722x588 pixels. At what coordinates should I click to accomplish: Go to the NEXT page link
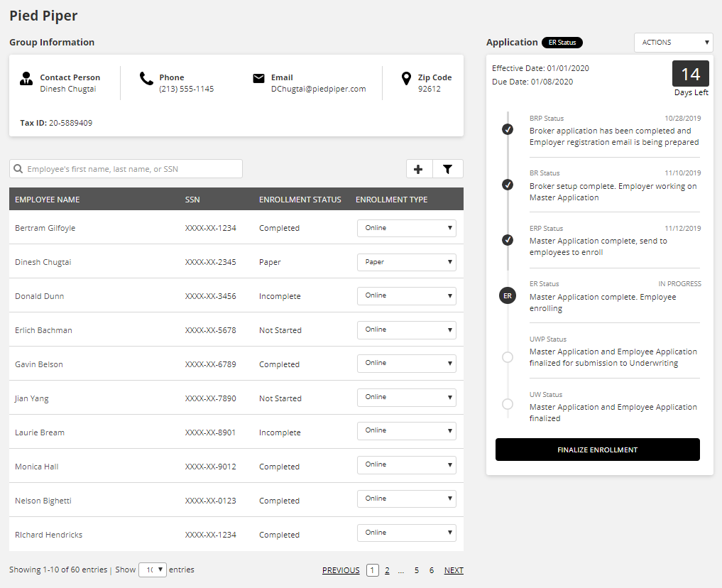click(454, 570)
